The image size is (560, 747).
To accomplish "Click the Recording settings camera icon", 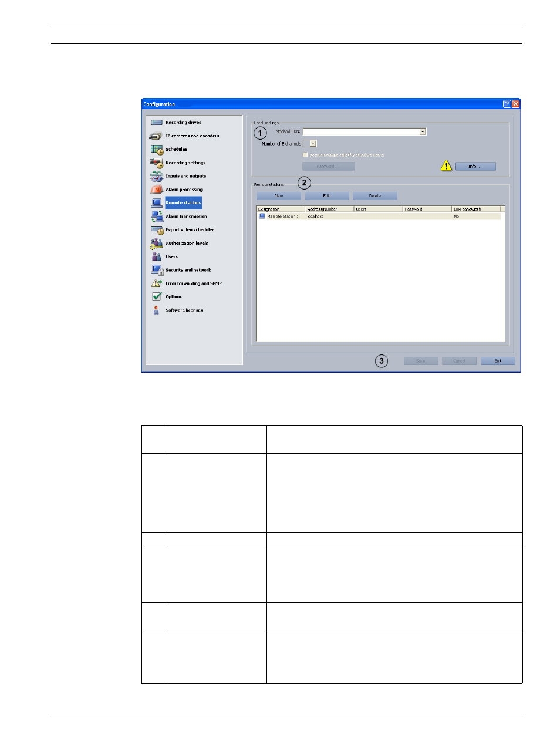I will point(156,163).
